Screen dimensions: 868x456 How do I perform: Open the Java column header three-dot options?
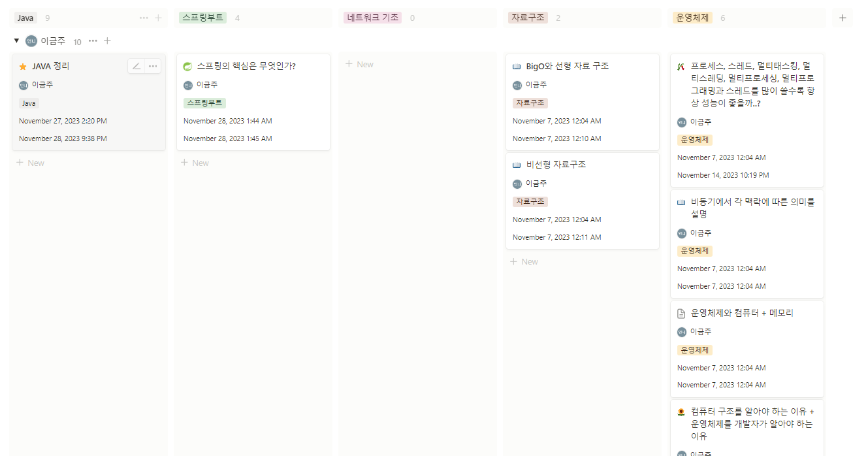144,18
